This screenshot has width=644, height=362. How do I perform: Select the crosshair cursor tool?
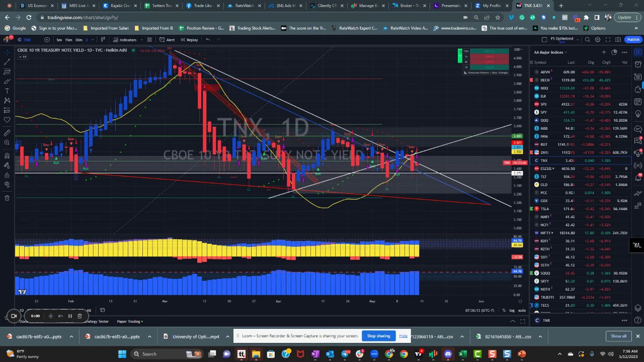(7, 52)
